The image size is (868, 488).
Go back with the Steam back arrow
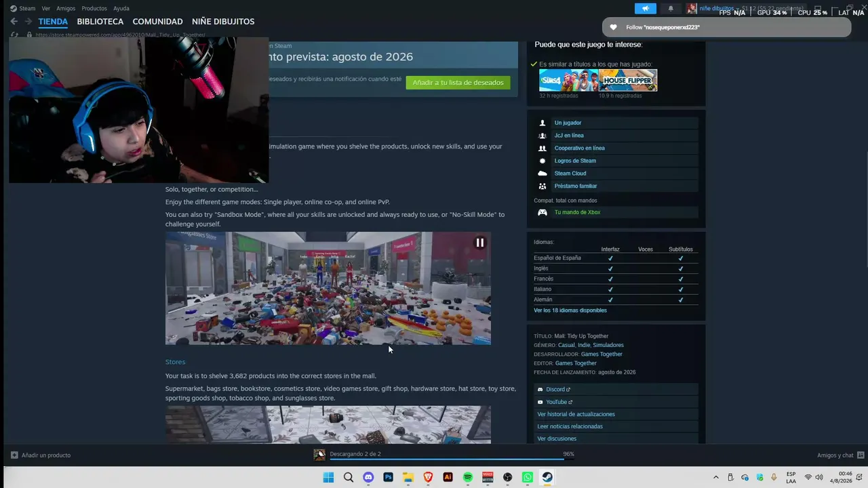(x=14, y=22)
